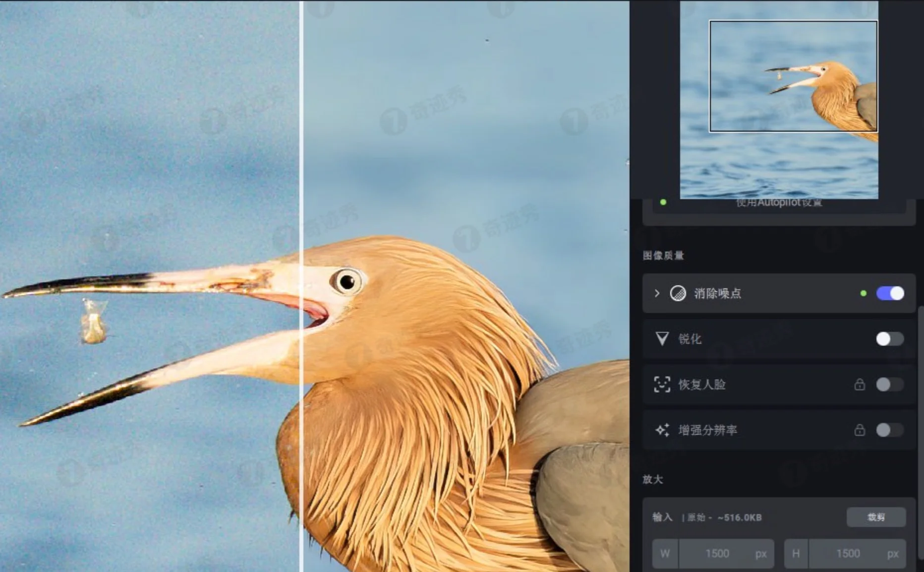924x572 pixels.
Task: Click the H height input showing 1500
Action: click(x=849, y=553)
